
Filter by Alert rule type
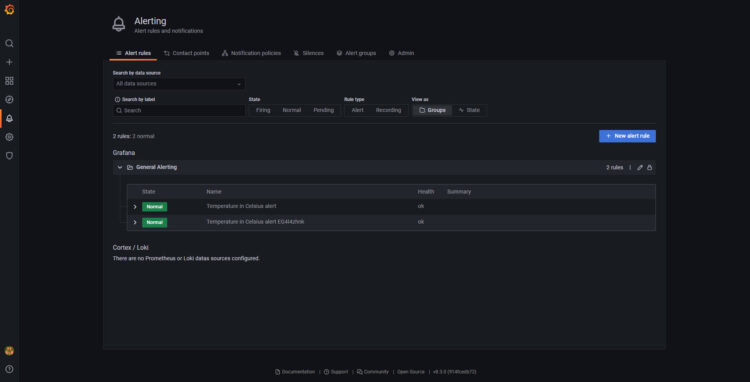click(358, 110)
